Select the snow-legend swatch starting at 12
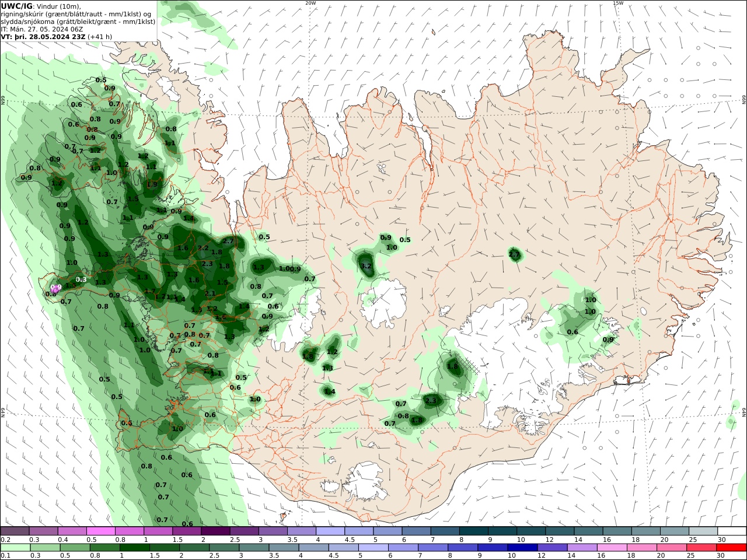Screen dimensions: 747x560 [x=560, y=531]
